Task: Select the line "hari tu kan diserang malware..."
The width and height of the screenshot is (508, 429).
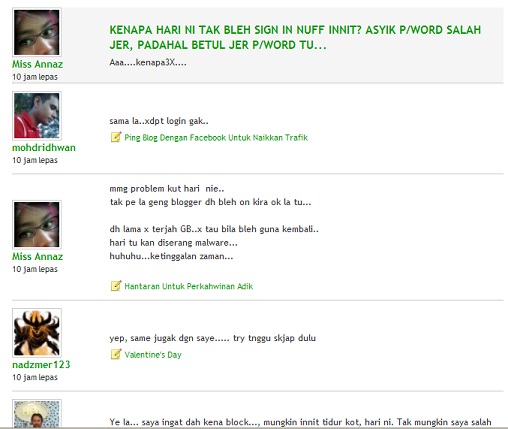Action: [x=173, y=243]
